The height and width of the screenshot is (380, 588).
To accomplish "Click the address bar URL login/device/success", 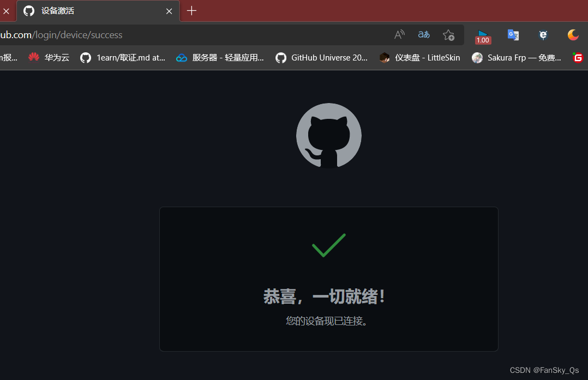I will click(61, 35).
